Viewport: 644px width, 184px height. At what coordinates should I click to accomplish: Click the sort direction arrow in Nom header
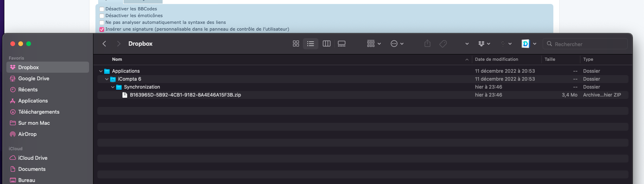click(x=467, y=60)
